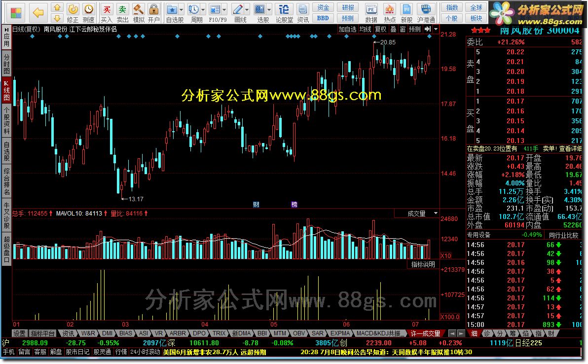Toggle 预测 prediction on chart header
Image resolution: width=588 pixels, height=364 pixels.
point(415,29)
